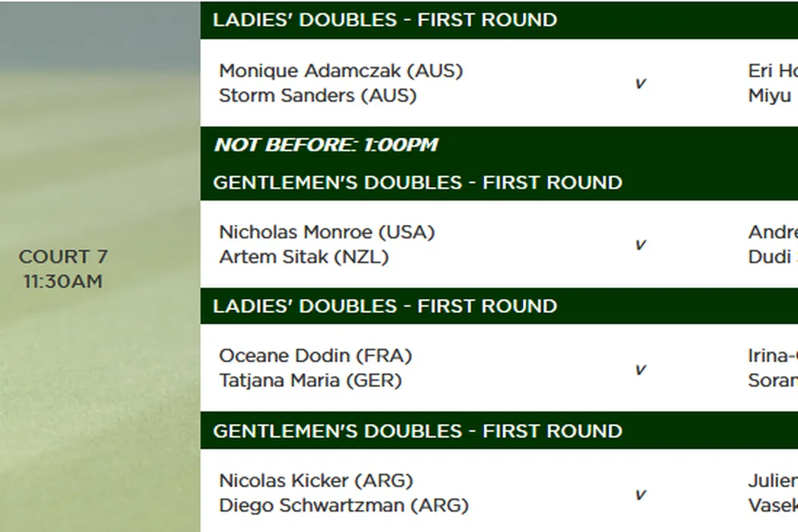This screenshot has width=798, height=532.
Task: Click the 11:30AM court start time
Action: click(x=63, y=281)
